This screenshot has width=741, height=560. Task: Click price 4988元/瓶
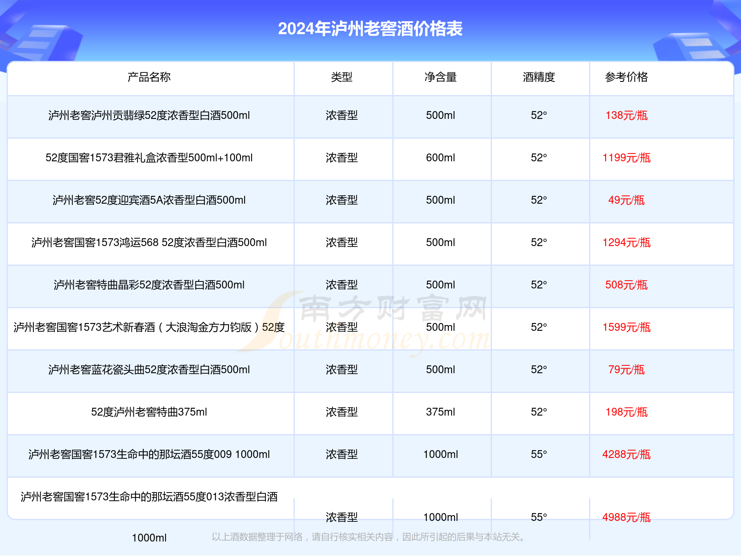[627, 518]
